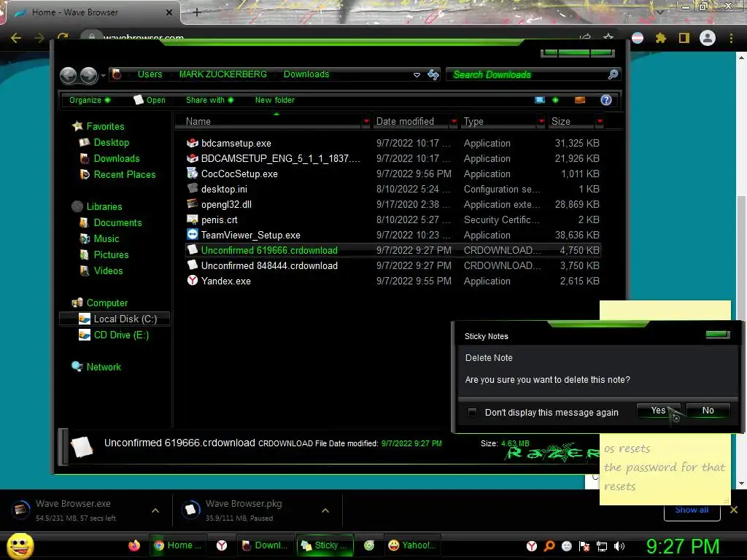
Task: Click the smiley Start button
Action: click(x=20, y=545)
